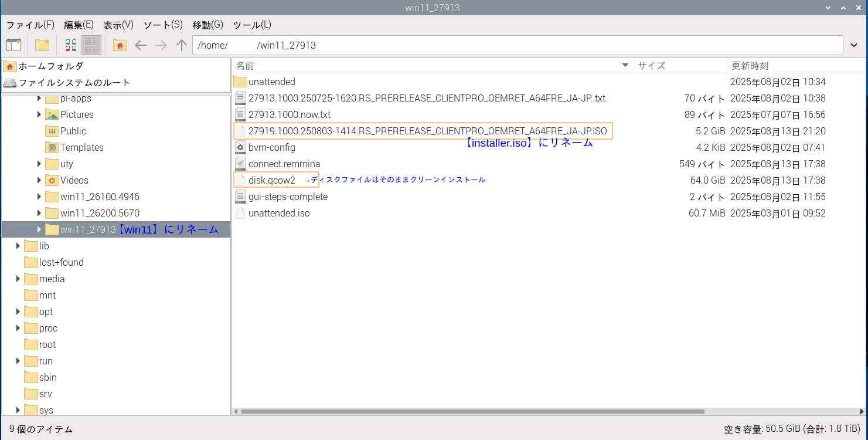Select the connect.remmina file icon
Viewport: 868px width, 440px height.
point(240,164)
